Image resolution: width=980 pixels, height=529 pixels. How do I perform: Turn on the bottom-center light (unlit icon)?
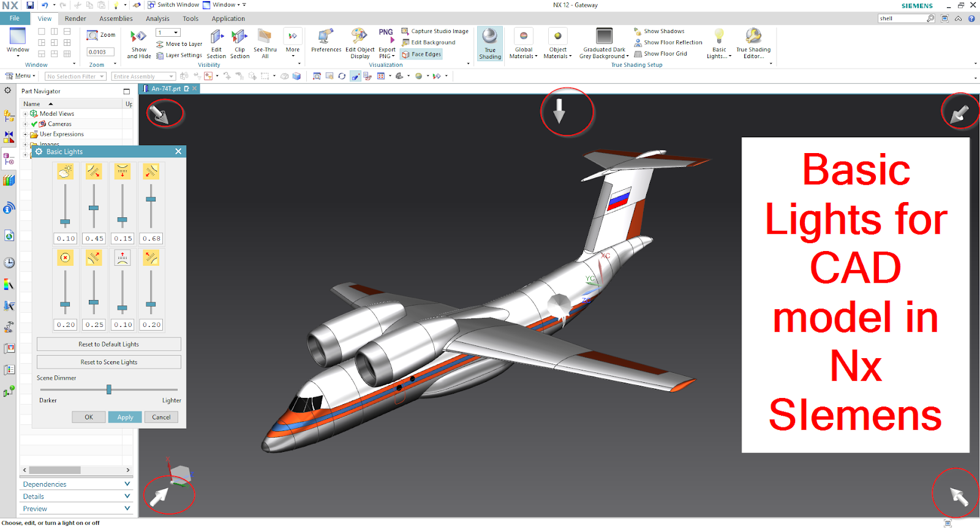123,258
